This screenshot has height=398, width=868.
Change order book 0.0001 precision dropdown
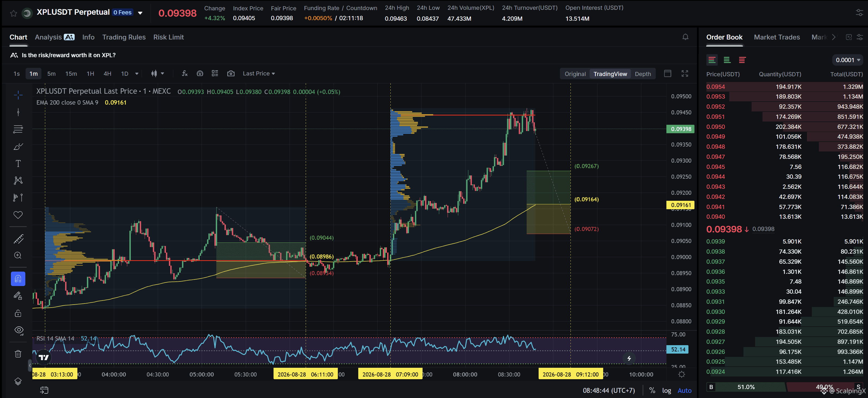point(848,60)
